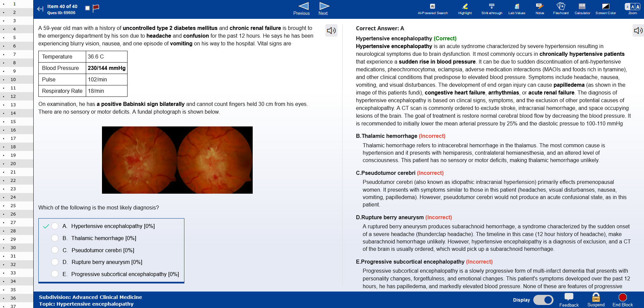Select medium Zoom text size
The width and height of the screenshot is (644, 308).
pyautogui.click(x=633, y=7)
